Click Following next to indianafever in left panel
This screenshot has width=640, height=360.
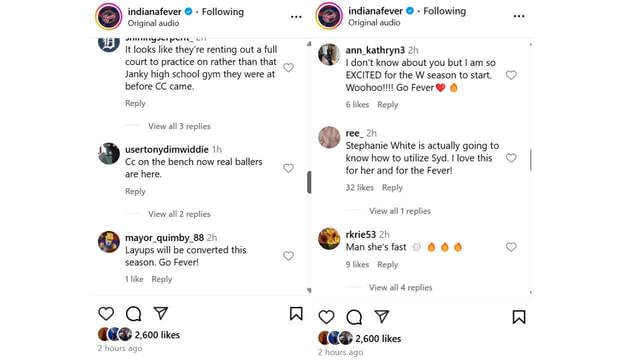pyautogui.click(x=222, y=12)
